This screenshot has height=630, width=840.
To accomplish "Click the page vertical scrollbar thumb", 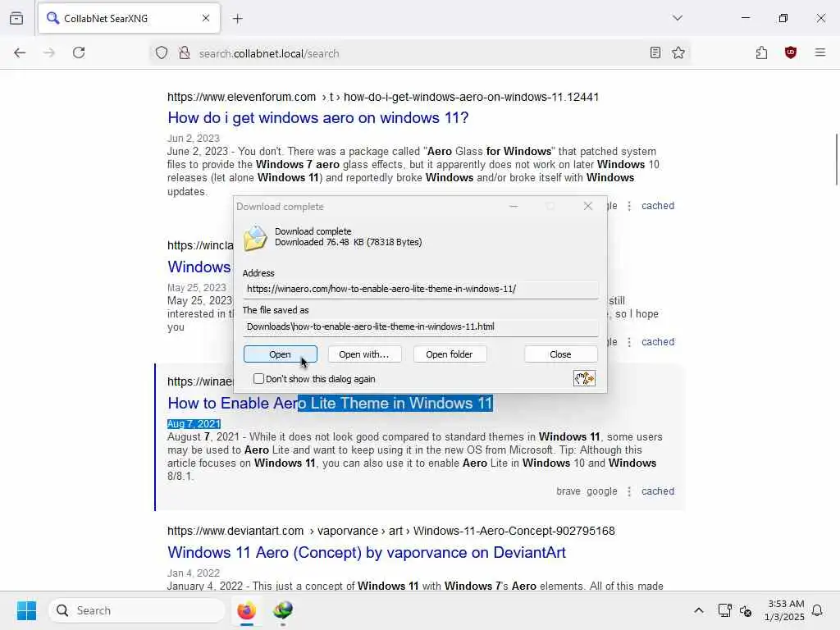I will point(836,159).
